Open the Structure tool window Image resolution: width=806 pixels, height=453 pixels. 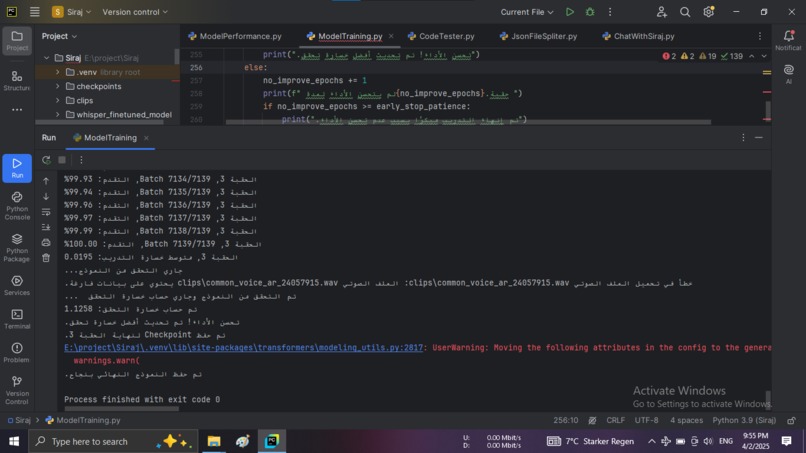point(17,81)
